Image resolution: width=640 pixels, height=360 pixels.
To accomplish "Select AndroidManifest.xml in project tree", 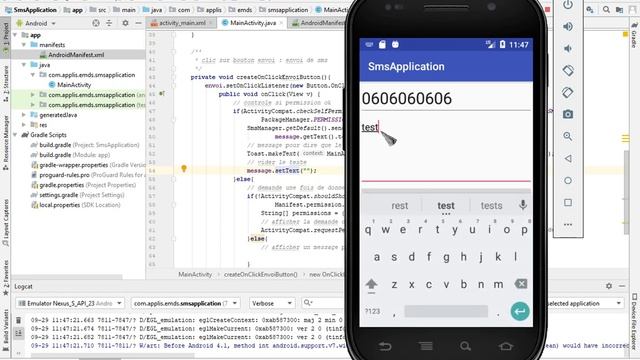I will (x=76, y=55).
